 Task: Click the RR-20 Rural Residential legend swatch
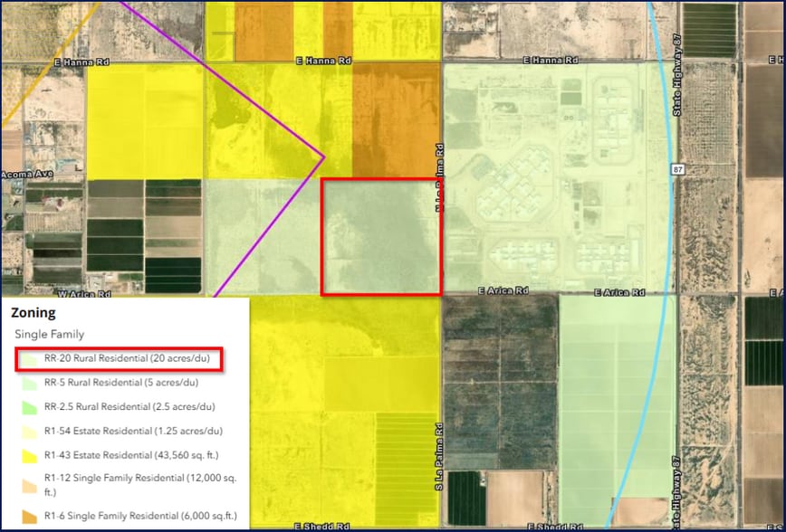point(30,358)
